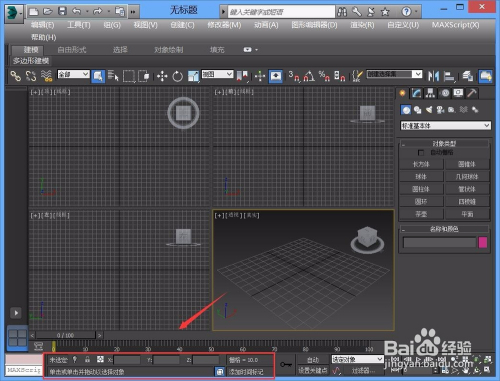The image size is (500, 381).
Task: Click the Select and Link chain icon
Action: (x=15, y=76)
